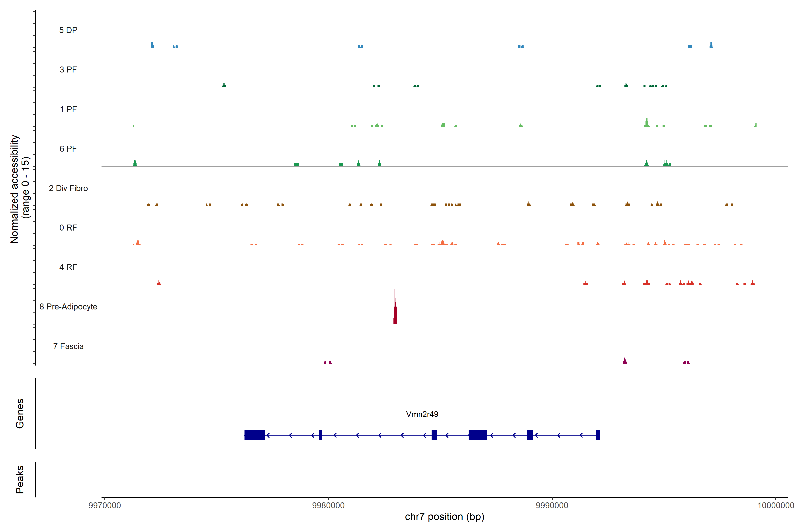The width and height of the screenshot is (798, 532).
Task: Click the 5 DP track label
Action: tap(68, 30)
